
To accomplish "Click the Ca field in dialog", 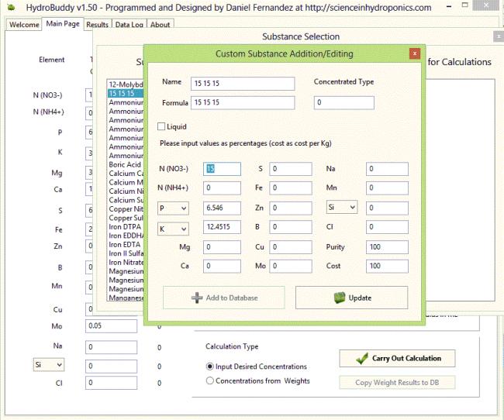I will (x=222, y=267).
